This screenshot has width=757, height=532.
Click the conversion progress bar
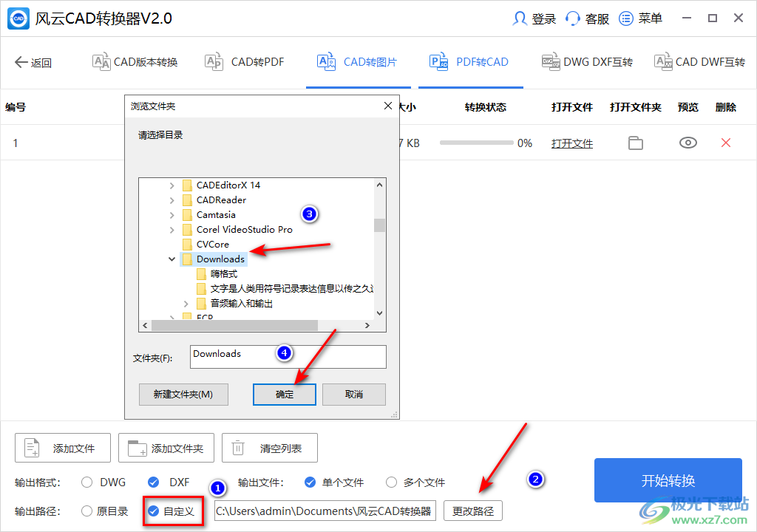click(477, 143)
